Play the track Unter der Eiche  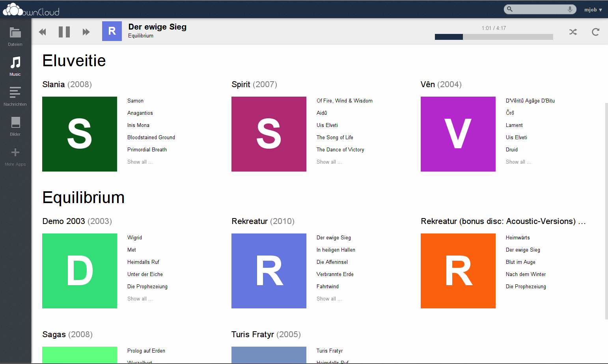pos(145,274)
